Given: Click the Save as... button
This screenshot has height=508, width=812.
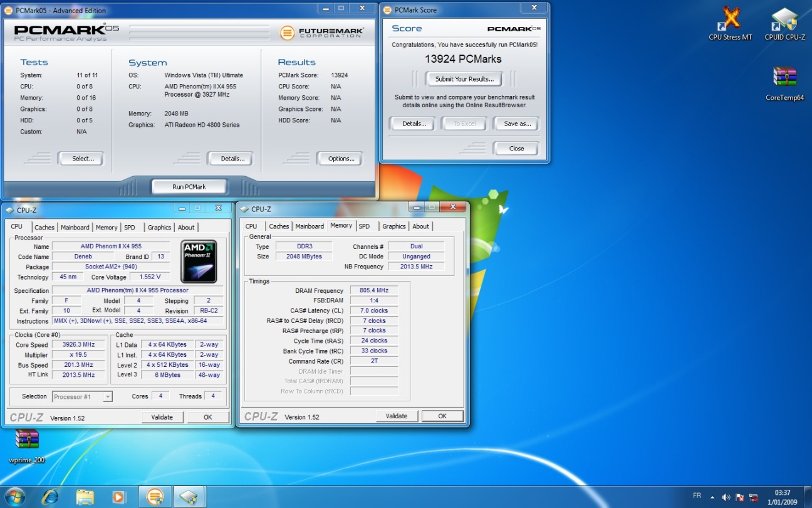Looking at the screenshot, I should [x=516, y=124].
